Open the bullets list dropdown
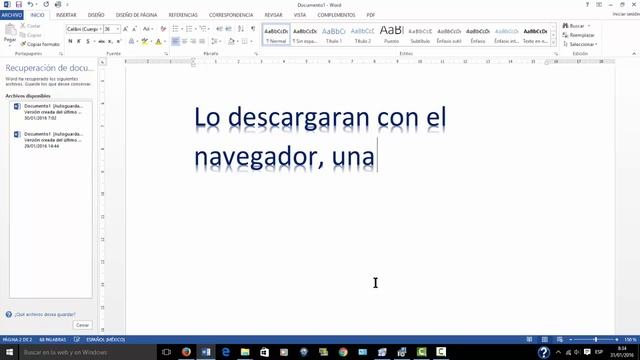This screenshot has height=360, width=640. click(x=182, y=29)
